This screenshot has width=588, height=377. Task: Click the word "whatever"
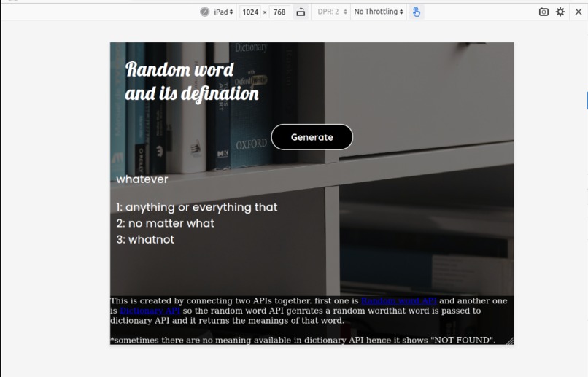tap(142, 179)
